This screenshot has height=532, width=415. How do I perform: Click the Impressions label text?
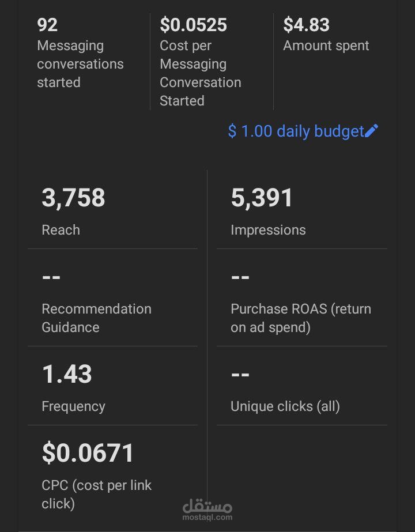pos(268,230)
